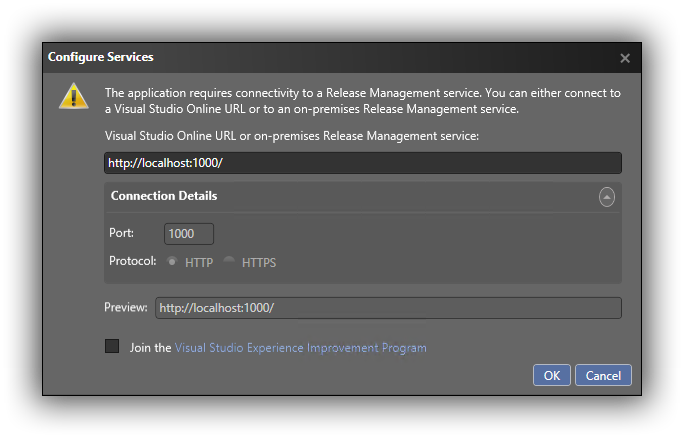Check the Join the Experience Improvement checkbox
Screen dimensions: 684x438
pyautogui.click(x=112, y=346)
